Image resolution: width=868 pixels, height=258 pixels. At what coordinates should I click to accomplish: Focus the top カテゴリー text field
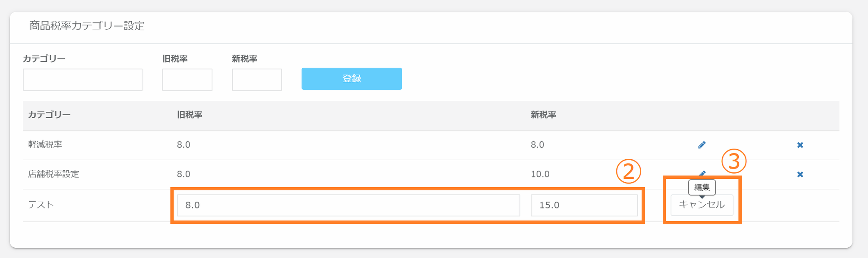point(83,80)
